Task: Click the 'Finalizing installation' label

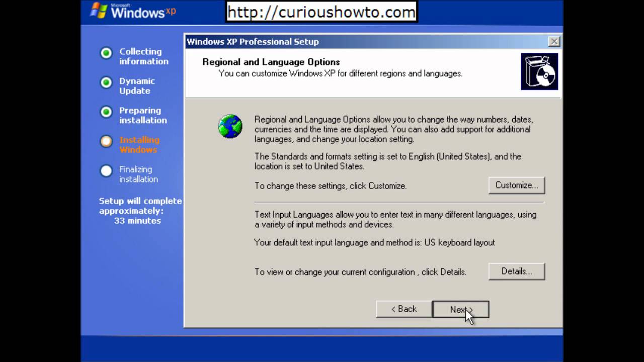Action: [x=138, y=174]
